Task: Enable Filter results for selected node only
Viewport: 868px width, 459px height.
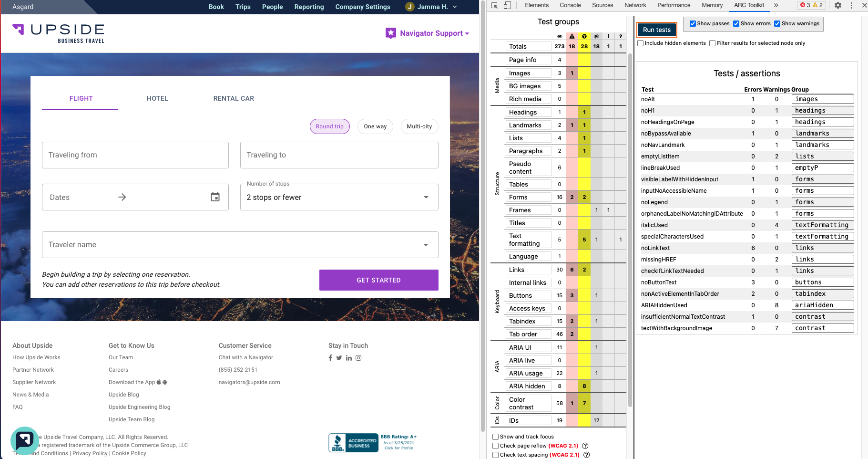Action: point(713,43)
